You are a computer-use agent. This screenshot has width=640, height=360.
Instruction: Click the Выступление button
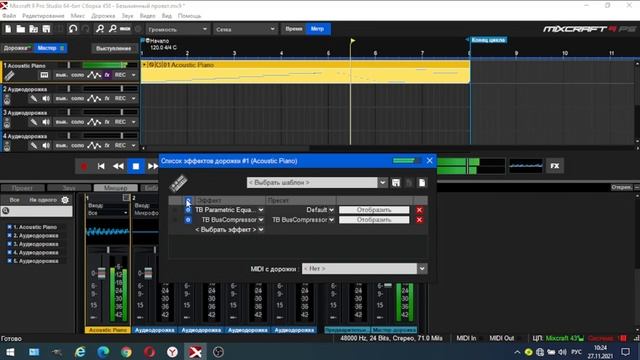point(113,48)
